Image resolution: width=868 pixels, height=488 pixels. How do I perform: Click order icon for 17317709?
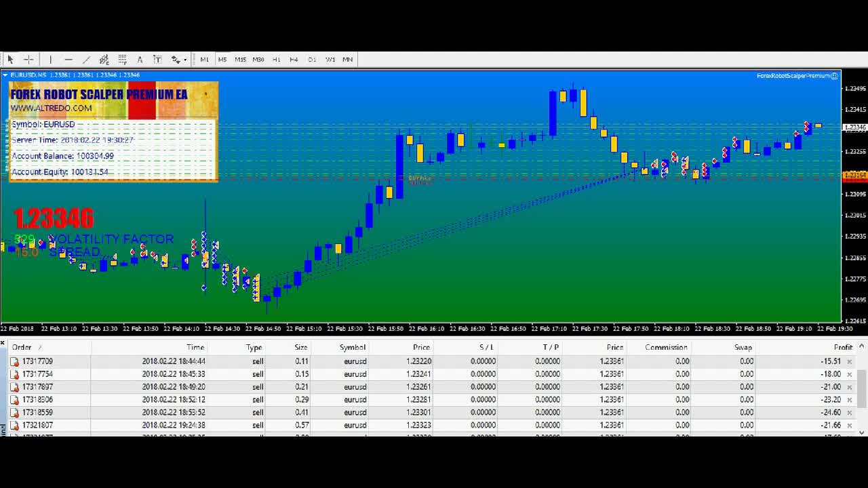14,361
